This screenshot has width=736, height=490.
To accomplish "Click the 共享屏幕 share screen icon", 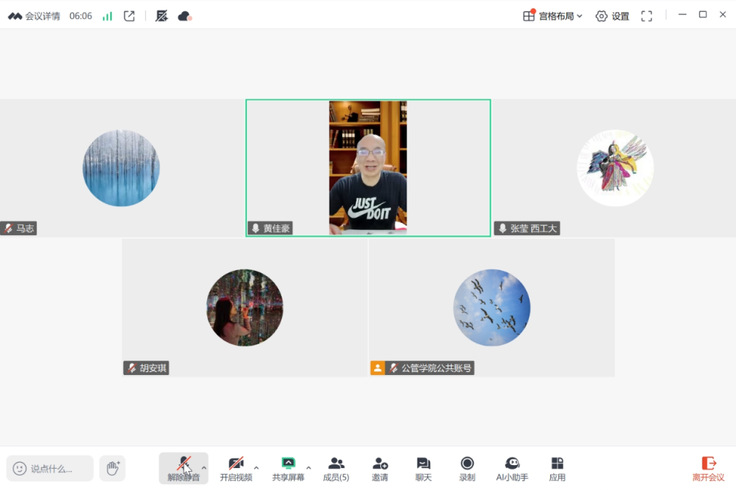I will [288, 463].
